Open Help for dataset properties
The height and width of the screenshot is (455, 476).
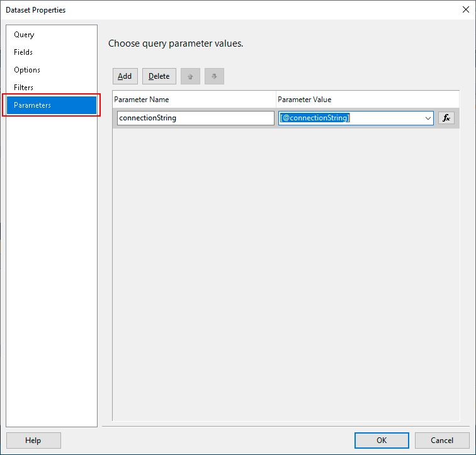(x=33, y=441)
